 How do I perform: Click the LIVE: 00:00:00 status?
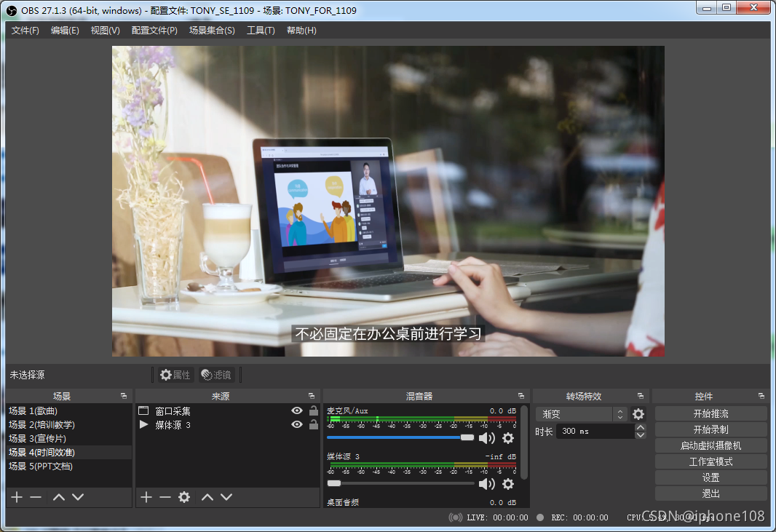(497, 517)
